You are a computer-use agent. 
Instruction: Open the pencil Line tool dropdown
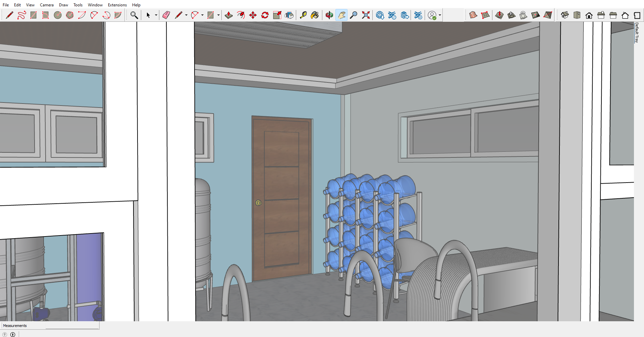(x=186, y=15)
